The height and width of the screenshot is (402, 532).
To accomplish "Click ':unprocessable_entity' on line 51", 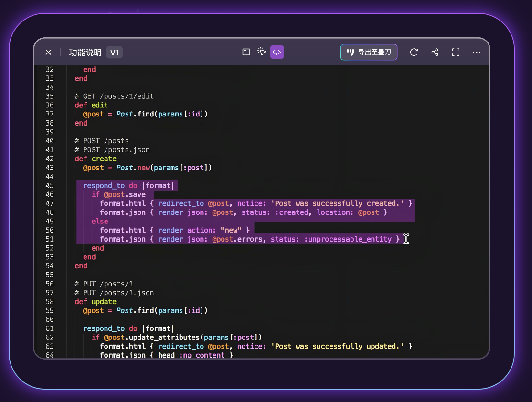I will coord(348,239).
